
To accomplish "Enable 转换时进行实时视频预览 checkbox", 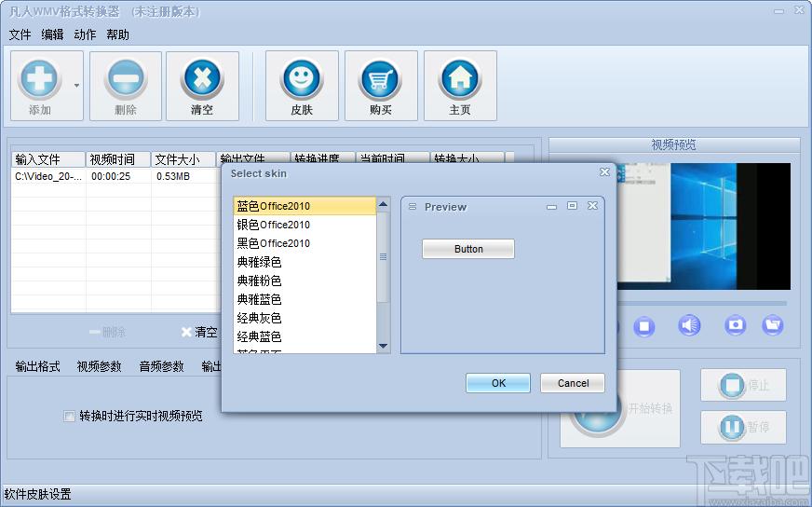I will [x=69, y=416].
